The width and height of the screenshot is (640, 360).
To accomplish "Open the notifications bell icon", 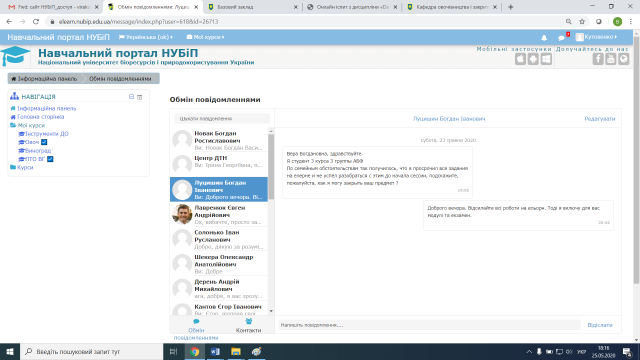I will [x=544, y=38].
